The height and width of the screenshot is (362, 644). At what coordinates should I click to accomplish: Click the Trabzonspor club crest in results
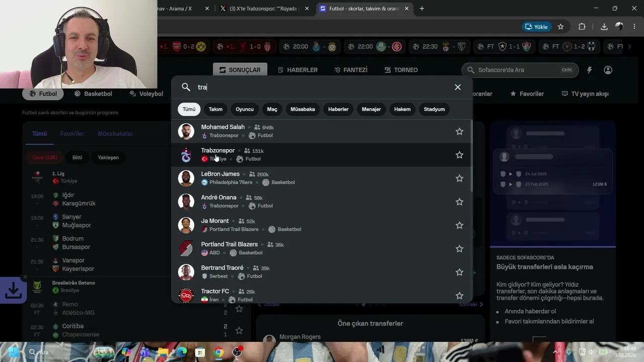(x=186, y=155)
